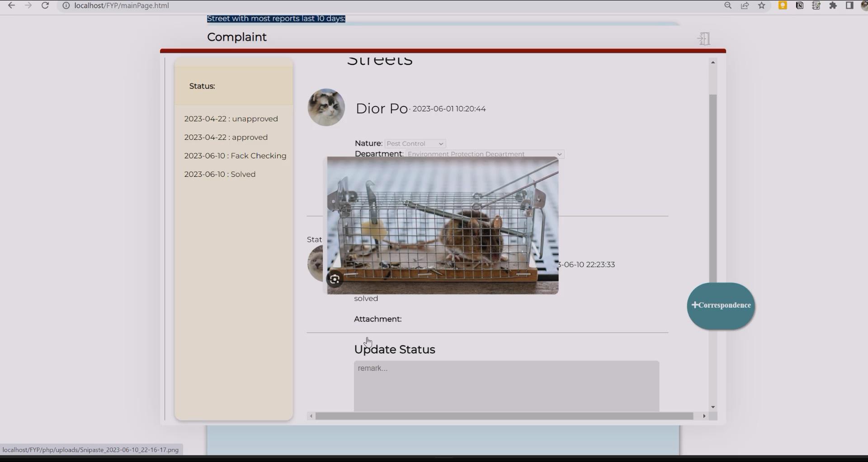Reload the page with the refresh icon
868x462 pixels.
click(45, 5)
